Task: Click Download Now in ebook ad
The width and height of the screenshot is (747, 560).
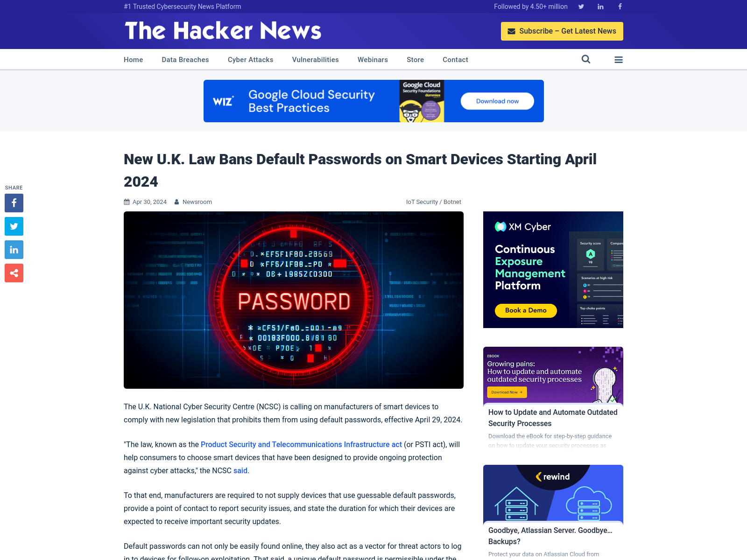Action: (x=507, y=392)
